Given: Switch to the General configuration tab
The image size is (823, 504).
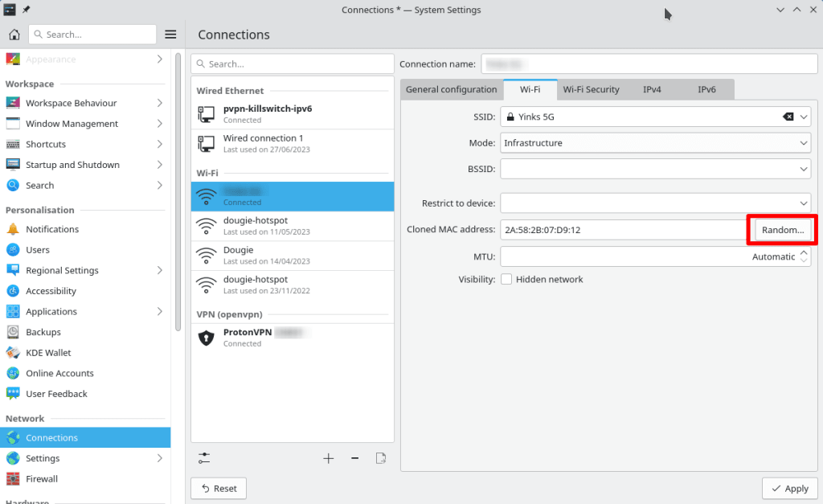Looking at the screenshot, I should [452, 89].
